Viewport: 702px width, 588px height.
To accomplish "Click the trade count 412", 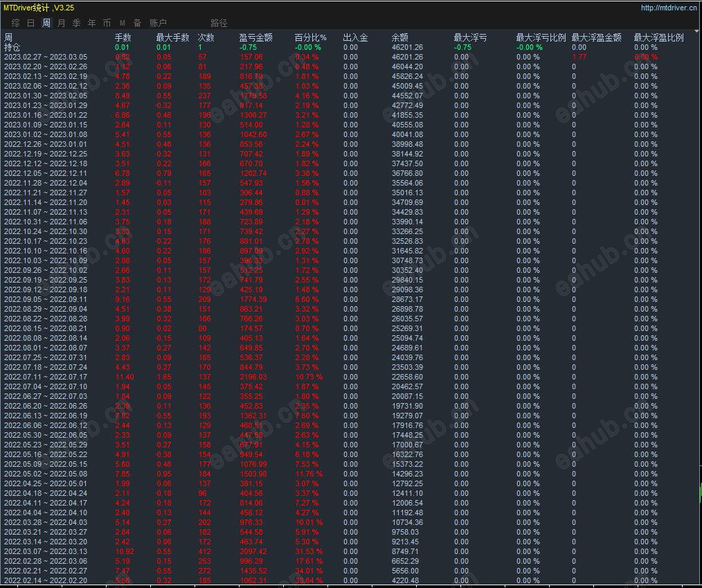I will tap(205, 551).
